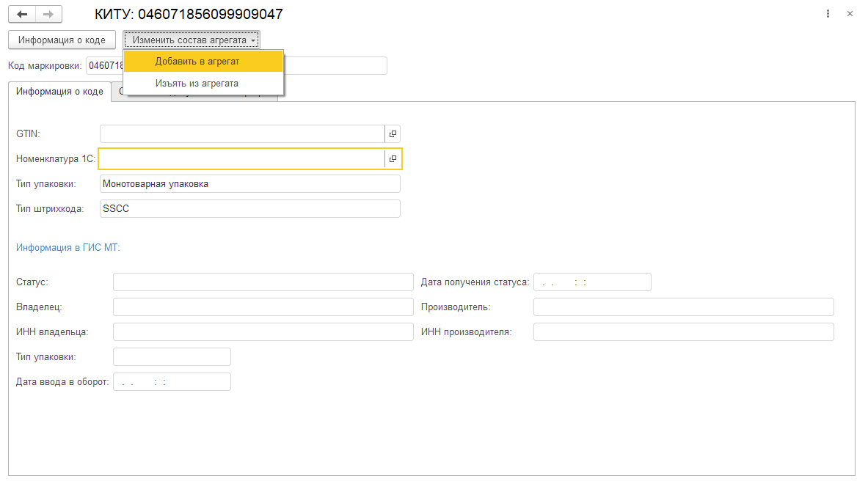The height and width of the screenshot is (484, 868).
Task: Click the Информация о коде button
Action: [x=62, y=40]
